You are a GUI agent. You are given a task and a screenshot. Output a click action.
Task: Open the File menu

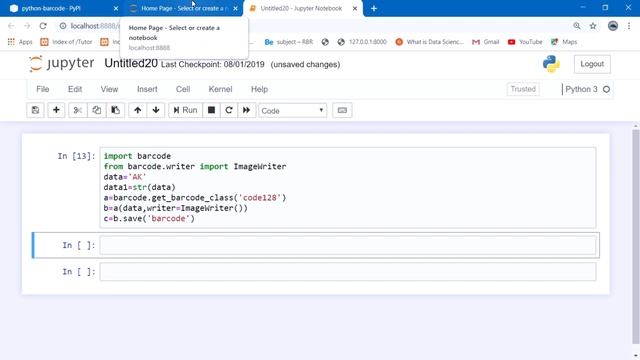pos(43,89)
